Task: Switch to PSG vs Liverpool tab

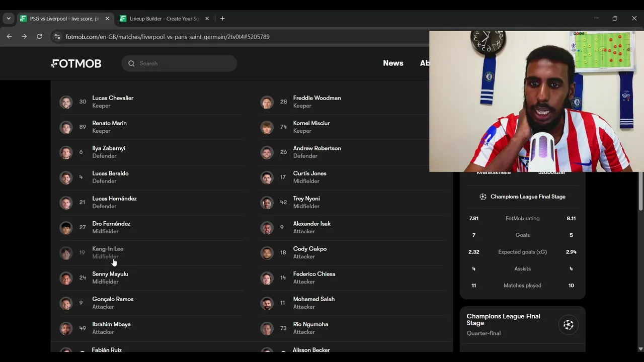Action: [x=64, y=19]
